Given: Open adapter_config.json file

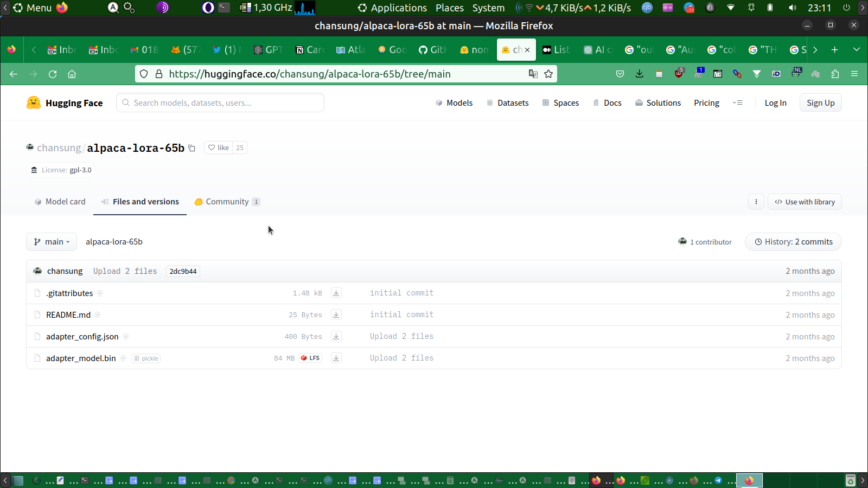Looking at the screenshot, I should [82, 337].
